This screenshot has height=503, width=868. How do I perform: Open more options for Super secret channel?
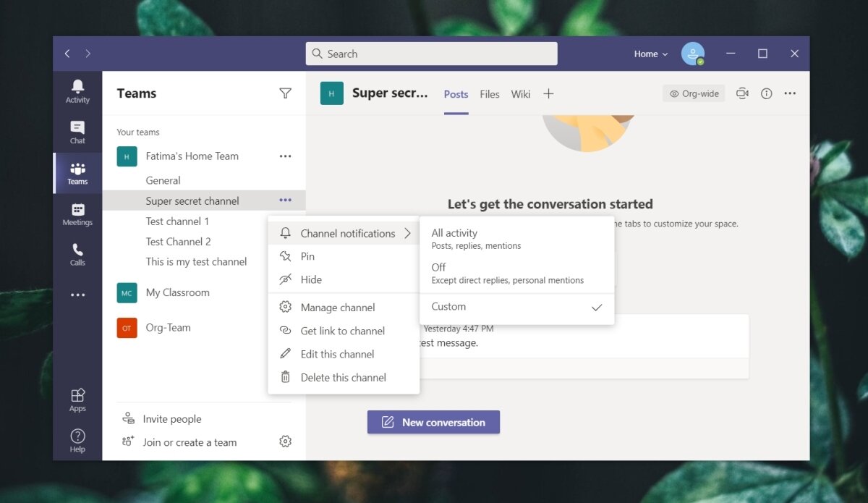[285, 200]
